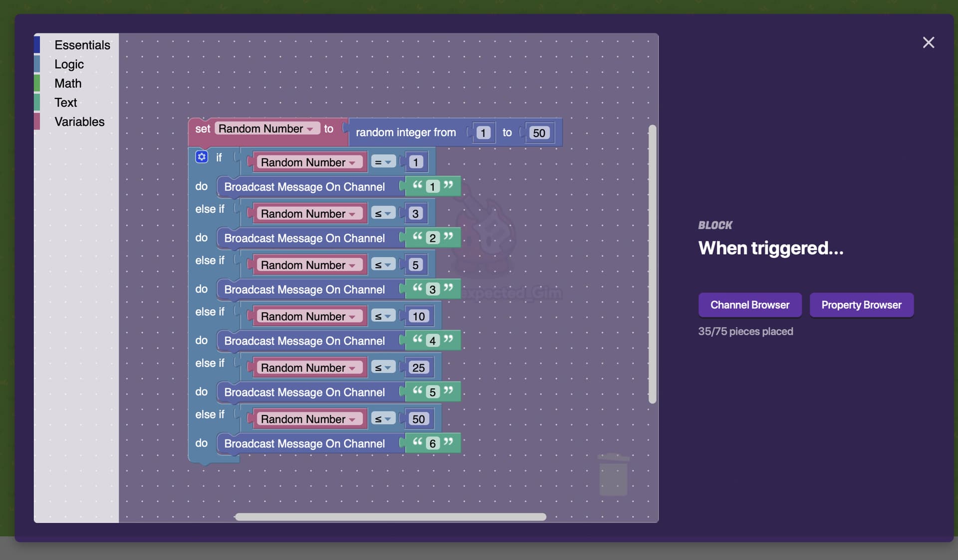Screen dimensions: 958x560
Task: Click the trash can icon
Action: click(613, 474)
